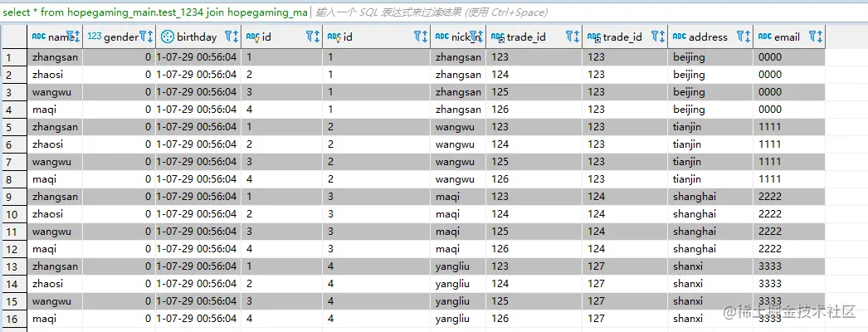Sort by the birthday column arrows

(x=236, y=37)
